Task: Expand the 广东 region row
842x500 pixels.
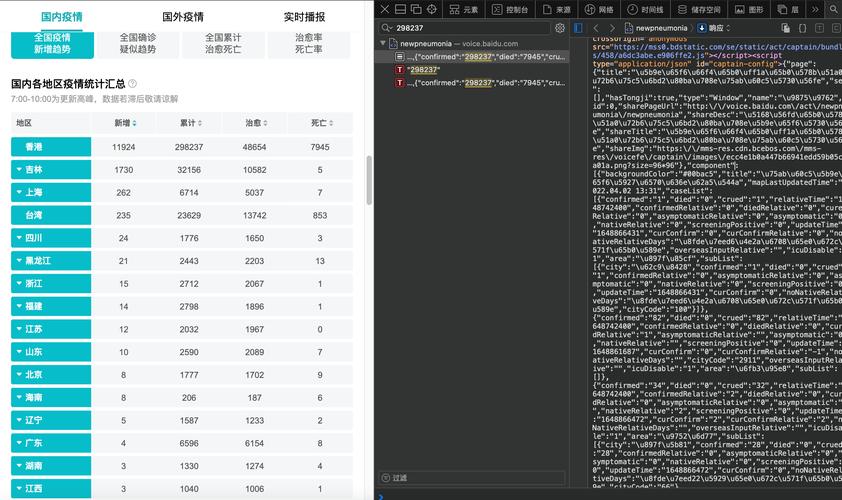Action: coord(51,444)
